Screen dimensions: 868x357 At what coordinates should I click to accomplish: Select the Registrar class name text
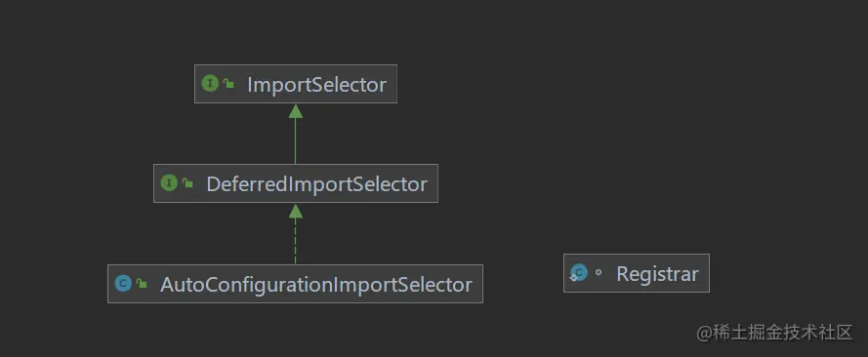[x=658, y=273]
